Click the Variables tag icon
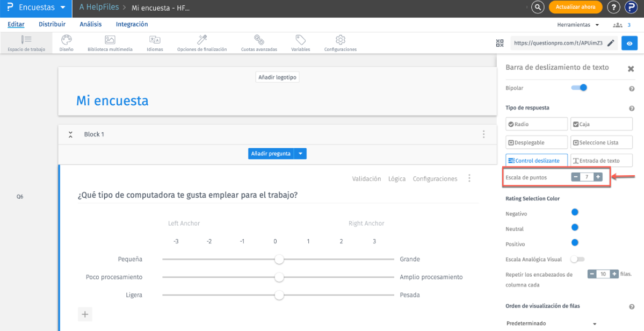Image resolution: width=644 pixels, height=331 pixels. (300, 40)
